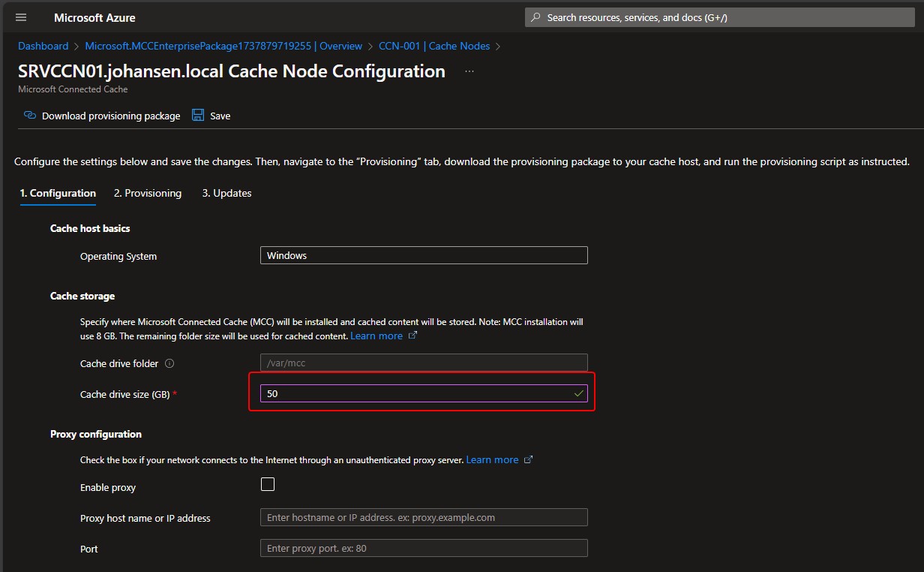Click the Cache drive folder field
This screenshot has height=572, width=924.
click(x=424, y=363)
